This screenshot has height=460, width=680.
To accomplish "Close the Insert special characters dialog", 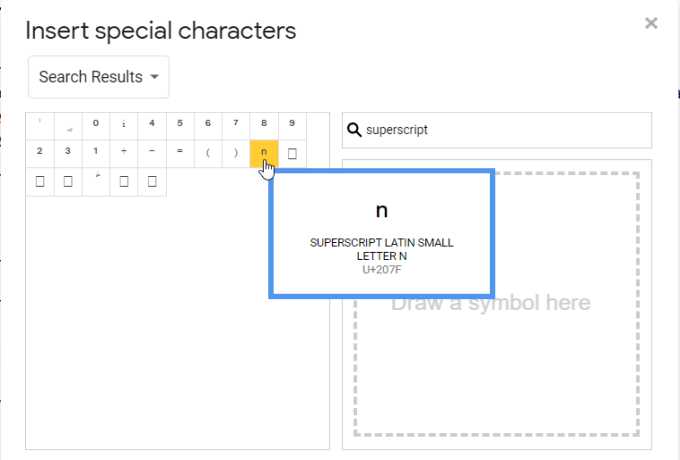I will pos(651,23).
